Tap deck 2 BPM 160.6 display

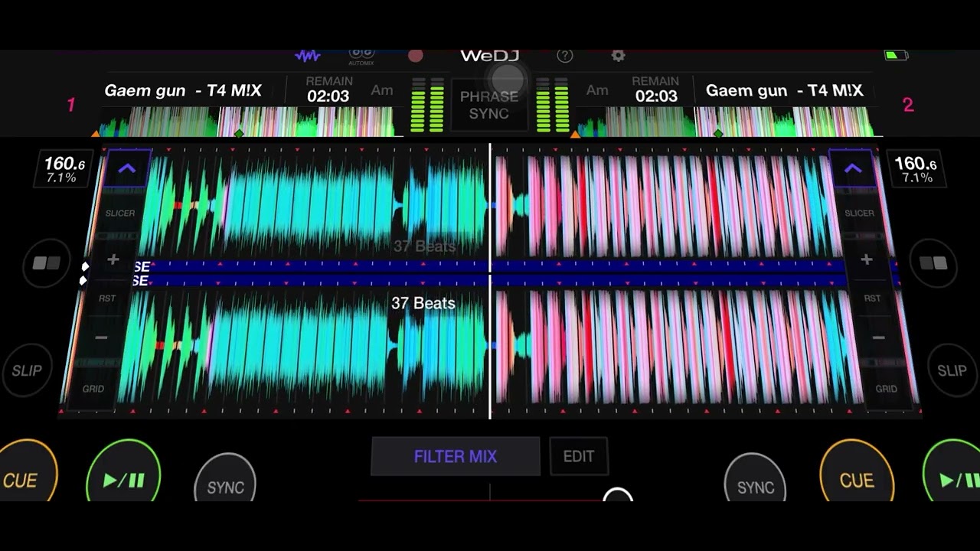(x=915, y=169)
